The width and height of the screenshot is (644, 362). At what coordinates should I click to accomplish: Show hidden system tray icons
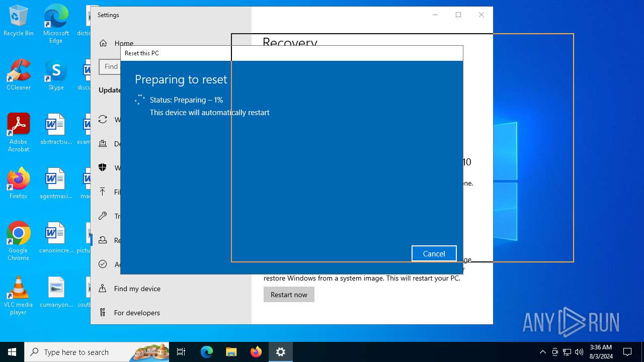[x=542, y=352]
